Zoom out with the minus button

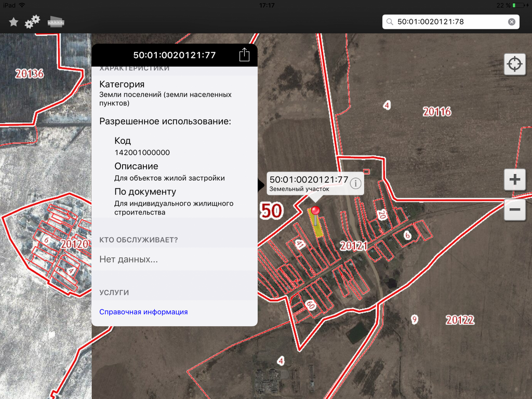pos(514,210)
